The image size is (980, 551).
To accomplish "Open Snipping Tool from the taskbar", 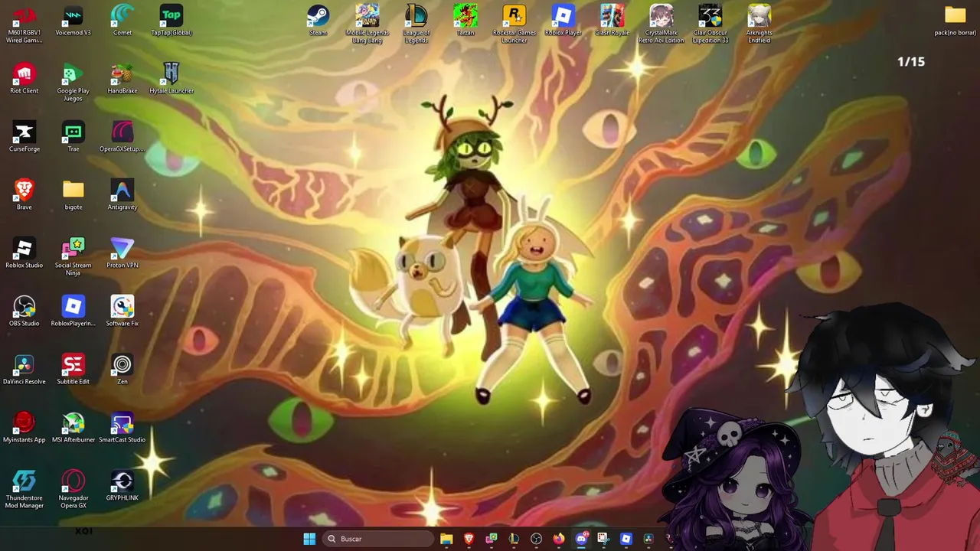I will tap(603, 539).
